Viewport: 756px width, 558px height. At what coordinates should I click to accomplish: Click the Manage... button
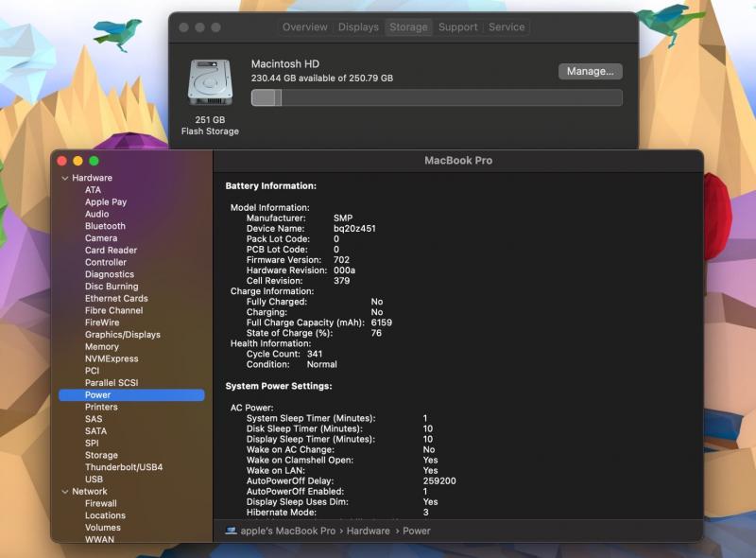tap(590, 72)
